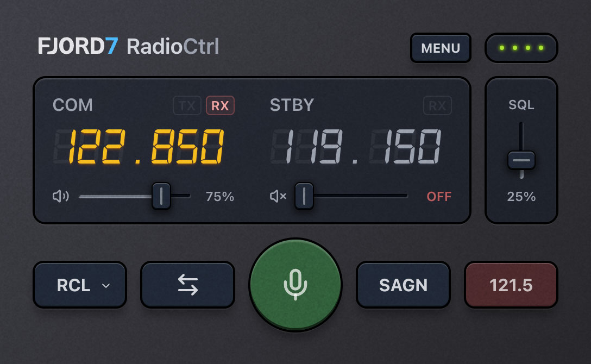Open the MENU panel
591x364 pixels.
(441, 48)
